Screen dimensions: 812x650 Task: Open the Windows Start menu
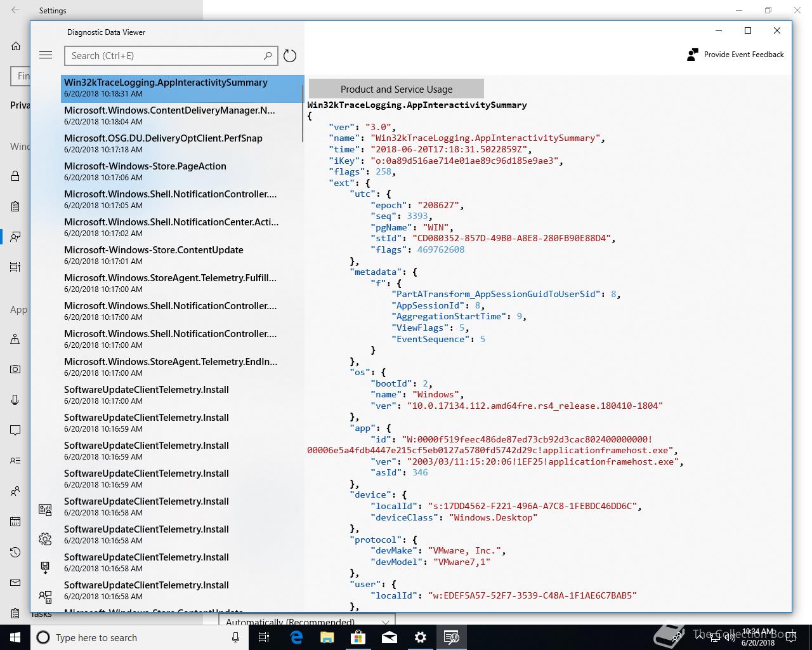[x=15, y=637]
